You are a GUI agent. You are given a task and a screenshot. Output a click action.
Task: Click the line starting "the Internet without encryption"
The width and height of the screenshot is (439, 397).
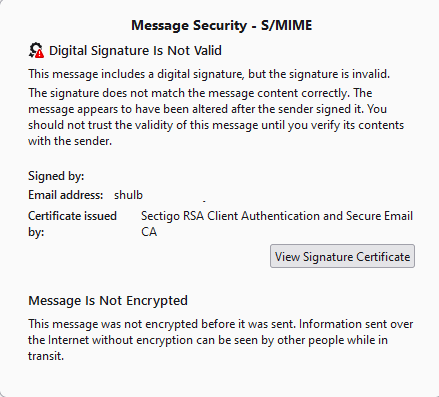pos(208,340)
